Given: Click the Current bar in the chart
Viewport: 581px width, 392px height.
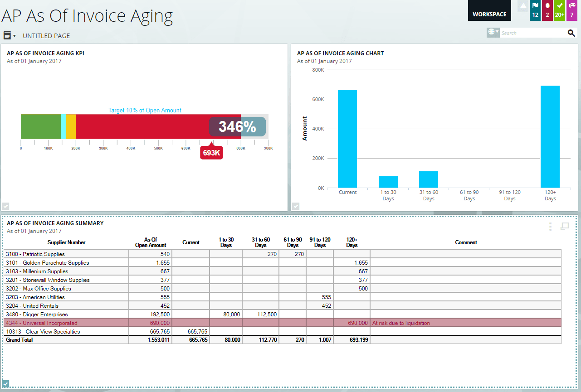Looking at the screenshot, I should tap(347, 139).
